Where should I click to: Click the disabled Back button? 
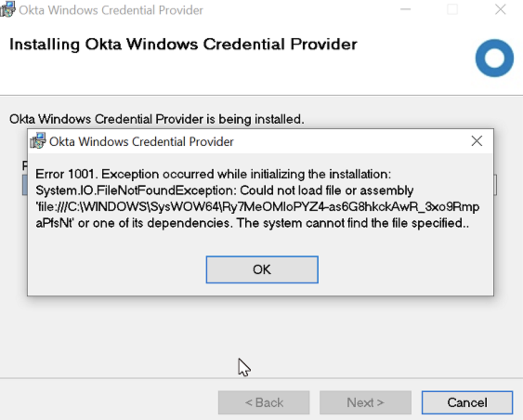point(264,402)
